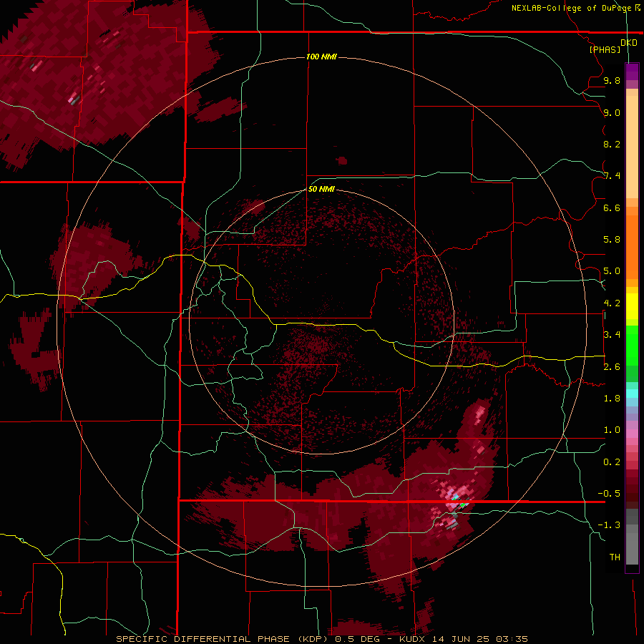This screenshot has width=644, height=644.
Task: Click the SPECIFIC DIFFERENTIAL PHASE caption text
Action: click(204, 639)
